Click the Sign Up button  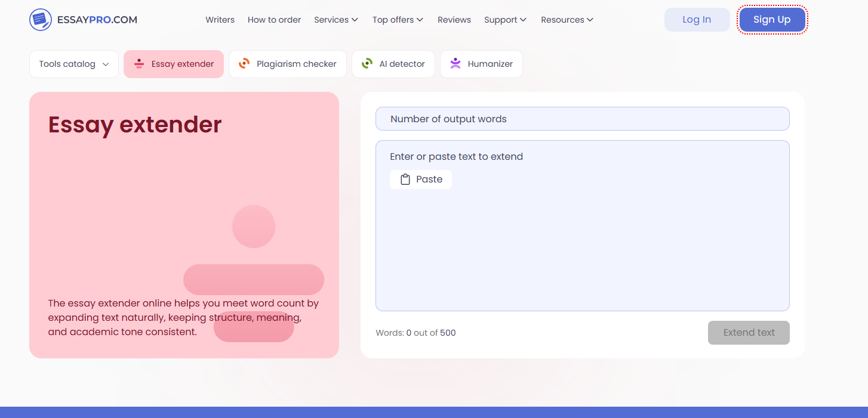click(772, 20)
